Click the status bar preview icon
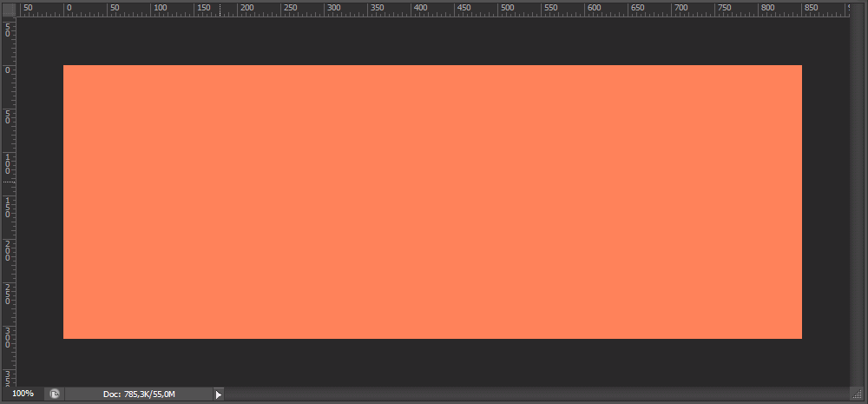 click(x=55, y=394)
